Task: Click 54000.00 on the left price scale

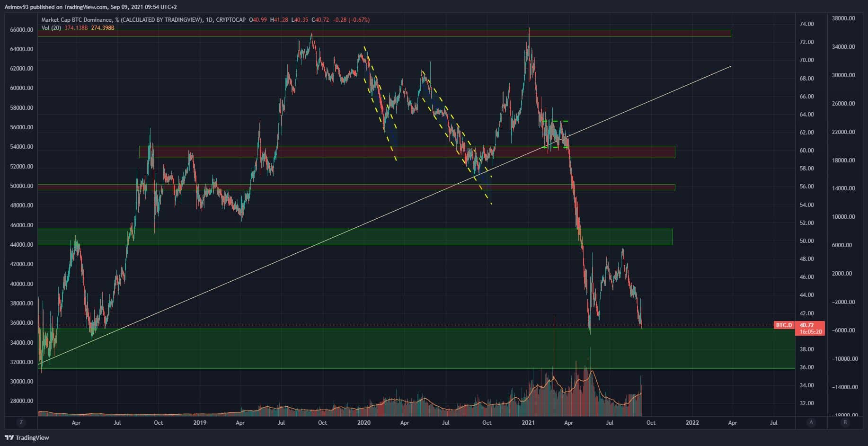Action: [22, 147]
